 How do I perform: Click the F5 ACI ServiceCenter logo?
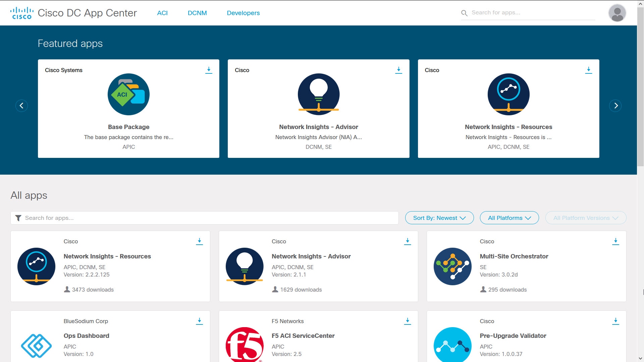pos(245,346)
